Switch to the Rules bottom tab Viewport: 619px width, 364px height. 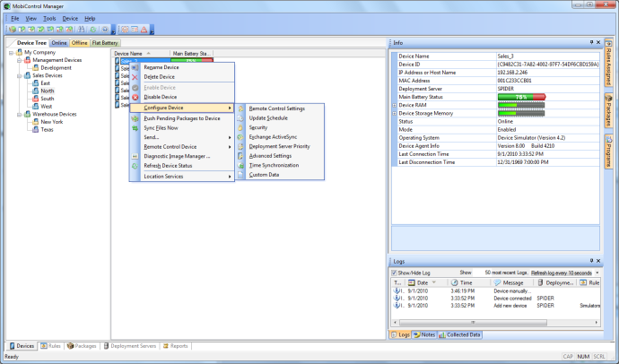click(x=50, y=346)
